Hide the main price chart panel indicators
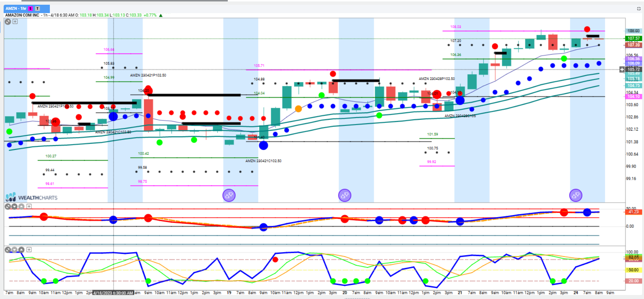This screenshot has height=299, width=644. pos(8,22)
